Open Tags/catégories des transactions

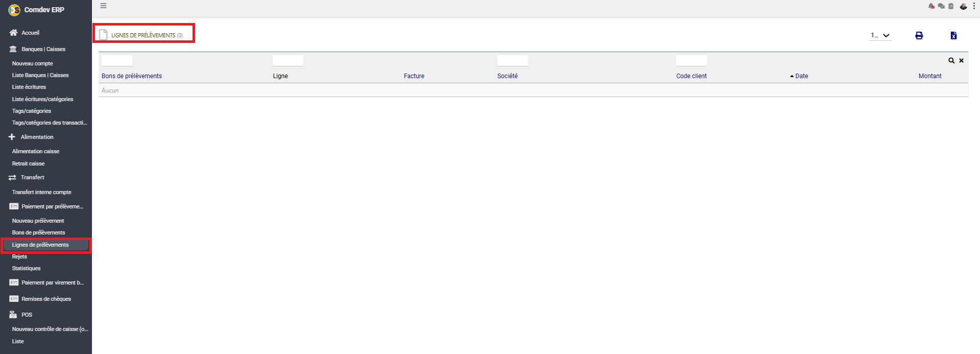(50, 123)
